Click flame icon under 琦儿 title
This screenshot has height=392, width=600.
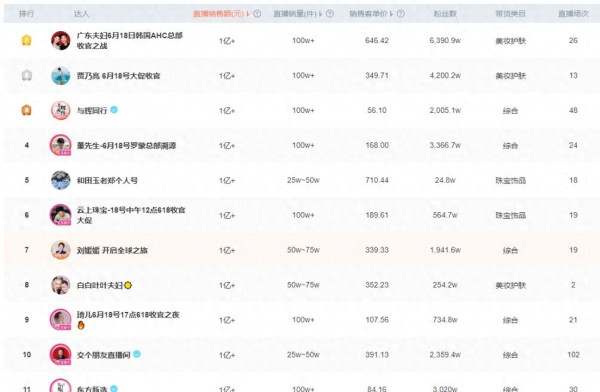coord(81,325)
